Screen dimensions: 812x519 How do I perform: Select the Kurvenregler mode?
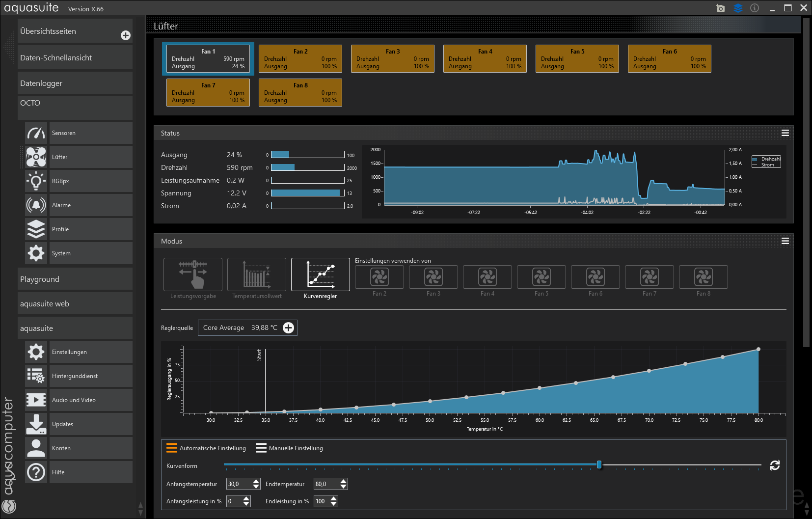point(320,275)
